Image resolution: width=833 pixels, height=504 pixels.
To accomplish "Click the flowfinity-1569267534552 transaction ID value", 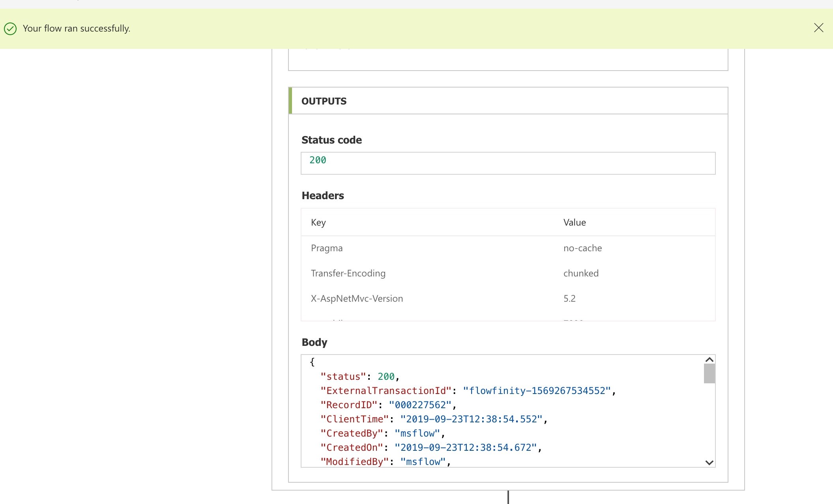I will pos(537,391).
